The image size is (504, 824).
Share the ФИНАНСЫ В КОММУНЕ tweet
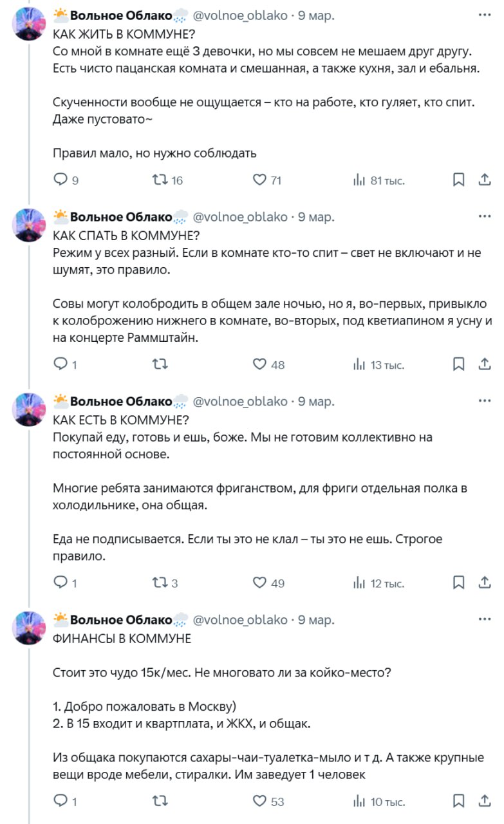(485, 801)
